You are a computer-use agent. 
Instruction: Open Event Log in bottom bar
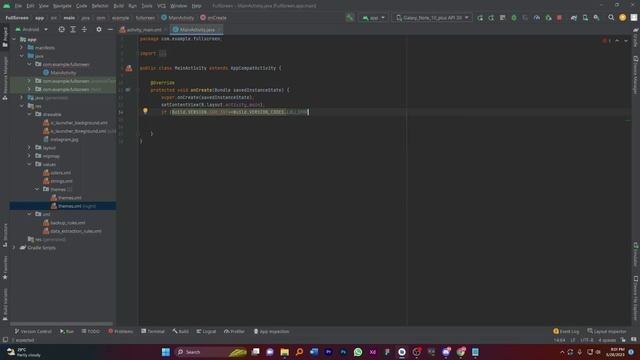[566, 331]
